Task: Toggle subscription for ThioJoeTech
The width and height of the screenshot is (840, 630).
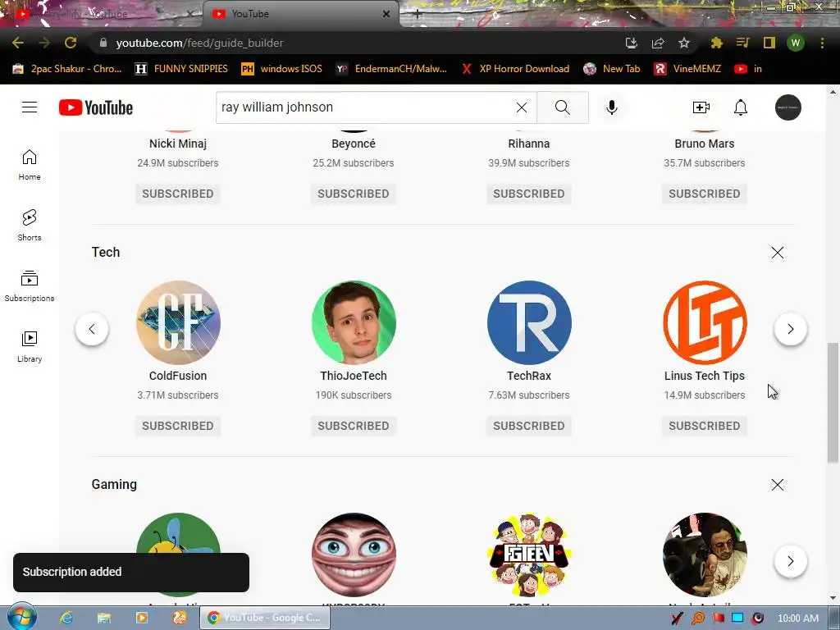Action: 354,426
